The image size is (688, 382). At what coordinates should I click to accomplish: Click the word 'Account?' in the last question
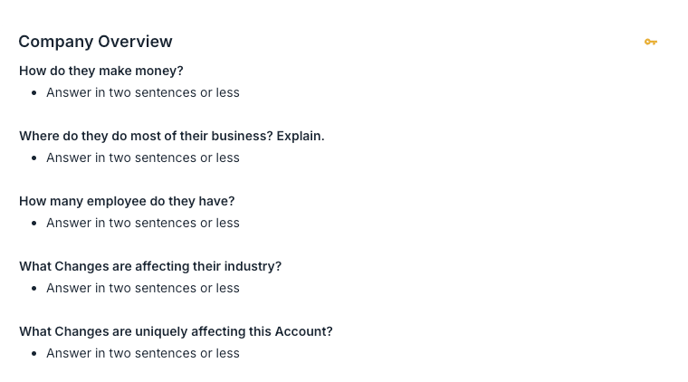[x=304, y=332]
